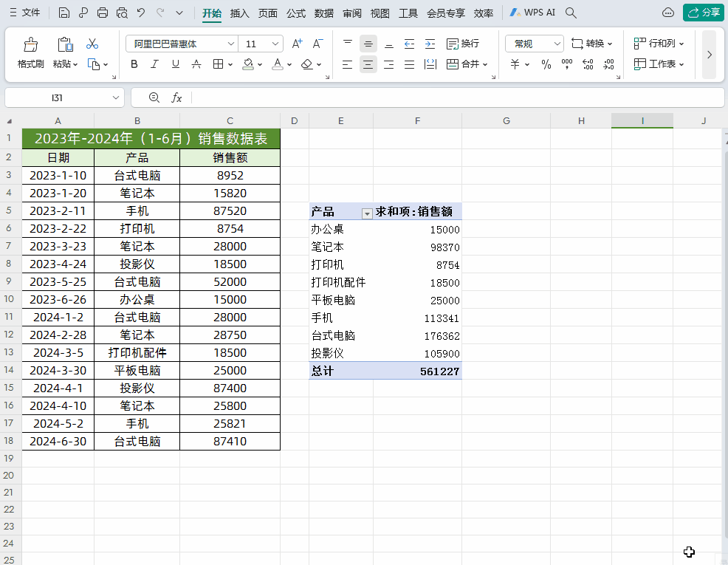
Task: Click the percent style icon
Action: point(546,64)
